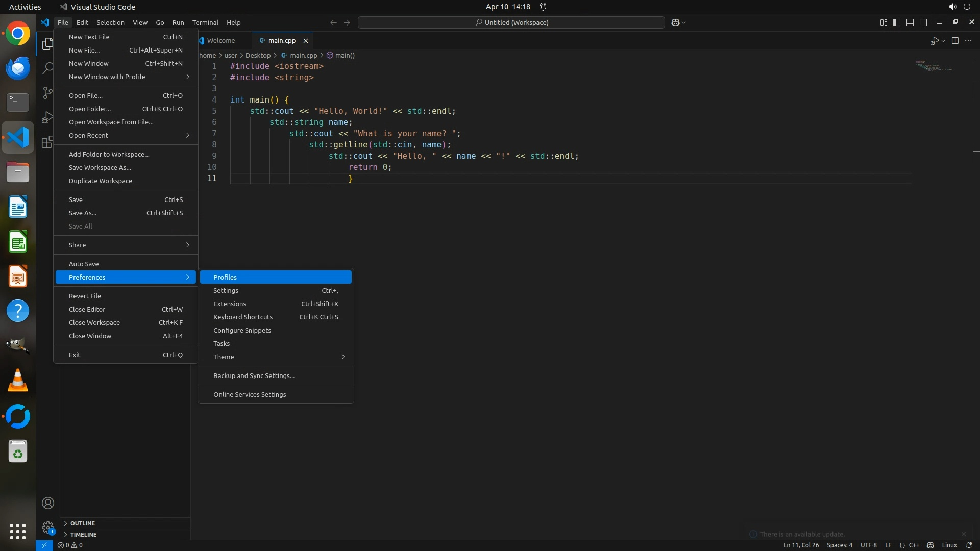Click the minimap code preview

pyautogui.click(x=933, y=66)
